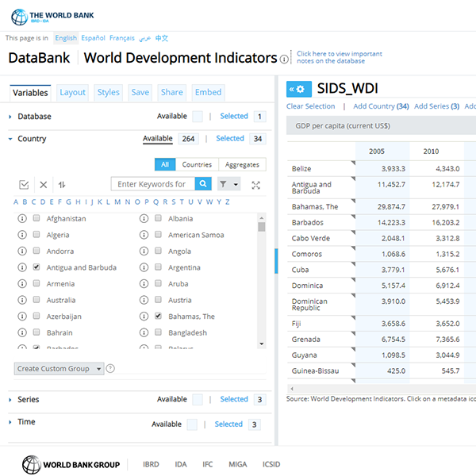Collapse panel with the gear settings button
Image resolution: width=476 pixels, height=476 pixels.
click(299, 89)
